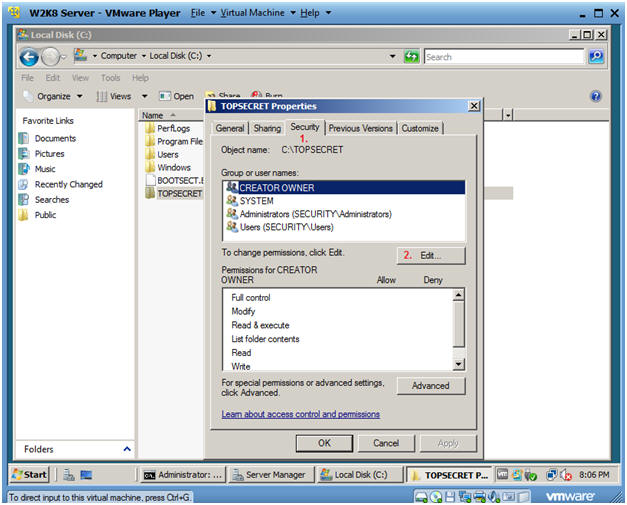Click Cancel in TOPSECRET Properties
This screenshot has height=505, width=627.
pos(386,443)
